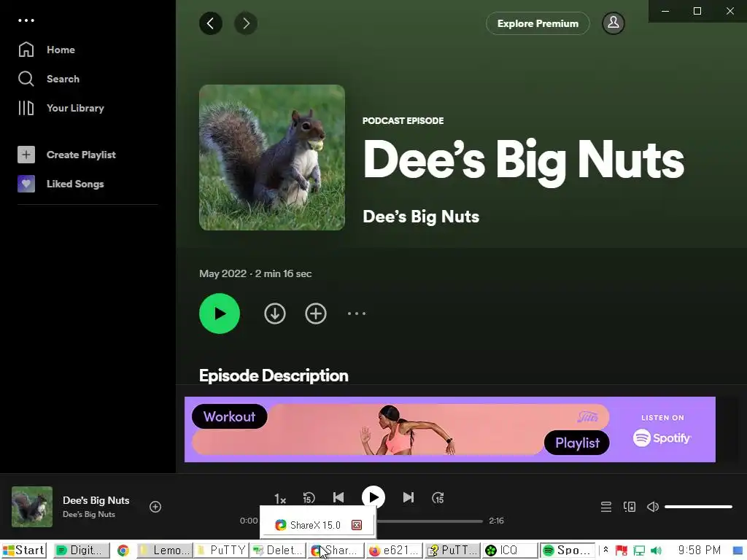Switch to the Lemo... folder window
This screenshot has width=747, height=560.
(164, 551)
